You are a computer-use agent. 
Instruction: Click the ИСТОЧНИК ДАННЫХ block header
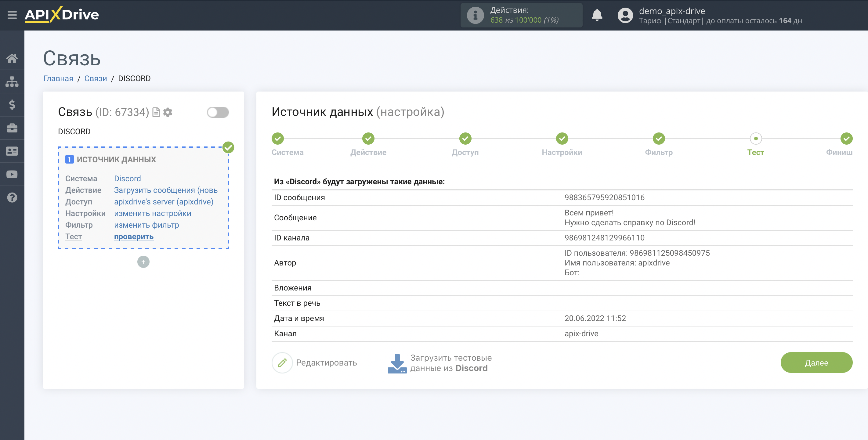pos(116,159)
